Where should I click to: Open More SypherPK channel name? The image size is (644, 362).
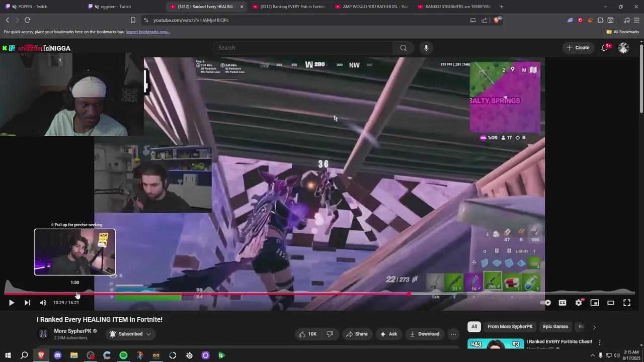(x=72, y=331)
